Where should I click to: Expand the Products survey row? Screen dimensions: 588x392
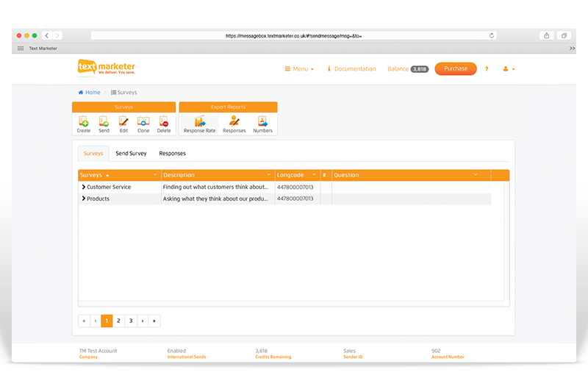coord(84,199)
